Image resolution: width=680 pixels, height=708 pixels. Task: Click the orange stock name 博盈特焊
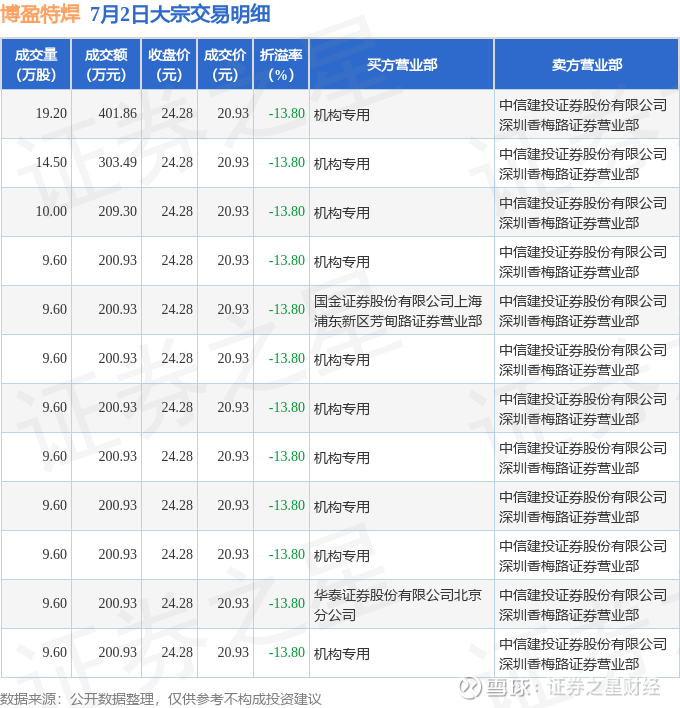point(40,14)
